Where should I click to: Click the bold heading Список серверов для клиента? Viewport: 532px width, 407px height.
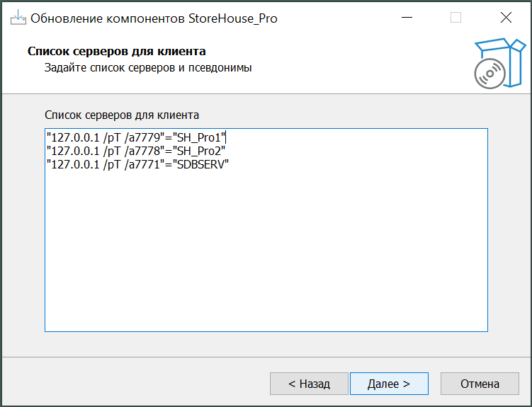point(116,52)
